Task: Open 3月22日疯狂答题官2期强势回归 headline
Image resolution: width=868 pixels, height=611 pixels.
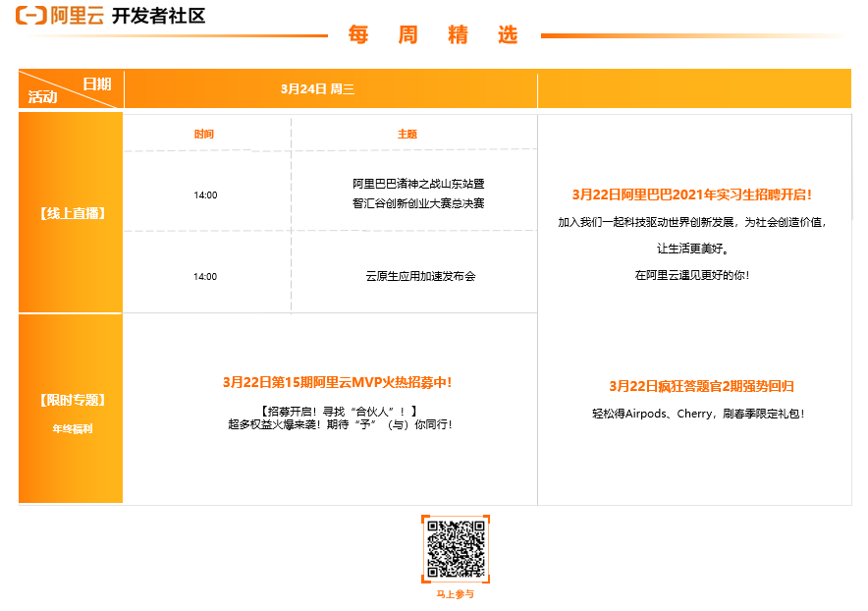Action: click(702, 386)
